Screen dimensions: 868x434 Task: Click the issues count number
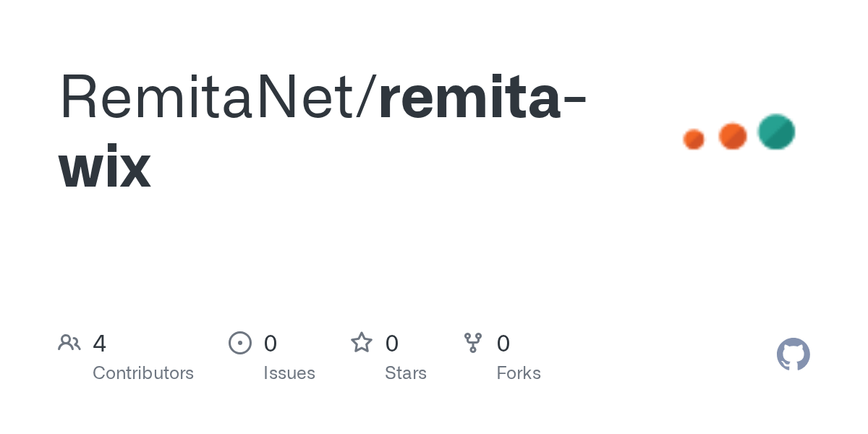pos(271,343)
